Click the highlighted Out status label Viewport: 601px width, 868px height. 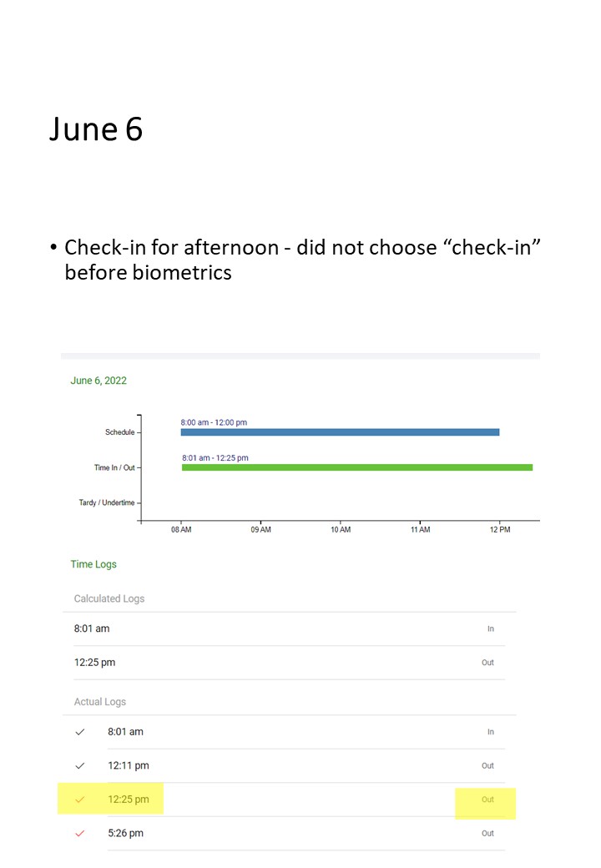(487, 800)
